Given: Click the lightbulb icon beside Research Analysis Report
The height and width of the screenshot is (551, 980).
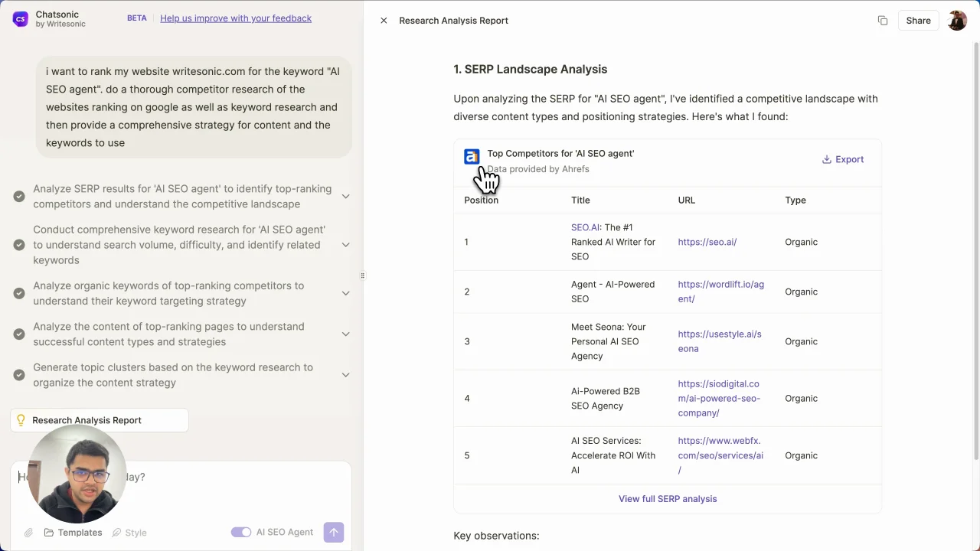Looking at the screenshot, I should coord(21,420).
